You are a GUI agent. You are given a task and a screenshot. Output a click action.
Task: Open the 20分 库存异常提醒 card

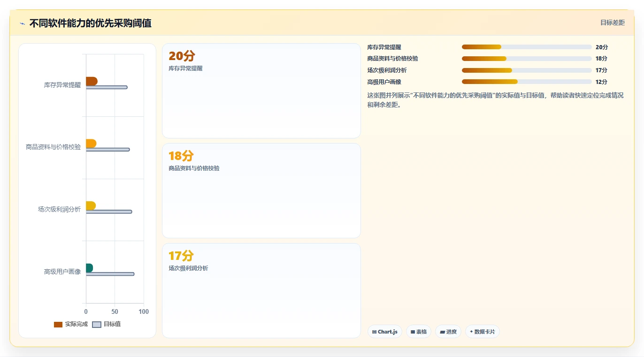[261, 91]
